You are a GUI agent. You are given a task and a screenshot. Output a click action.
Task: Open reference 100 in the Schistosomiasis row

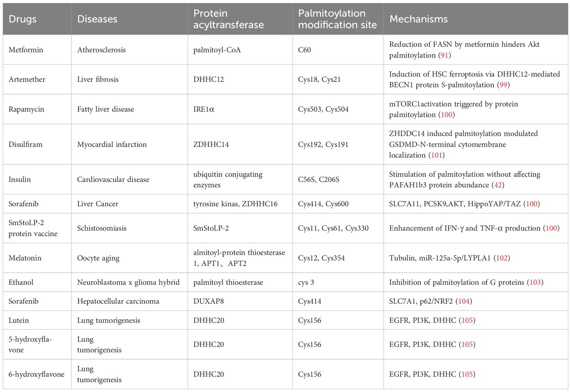[551, 228]
